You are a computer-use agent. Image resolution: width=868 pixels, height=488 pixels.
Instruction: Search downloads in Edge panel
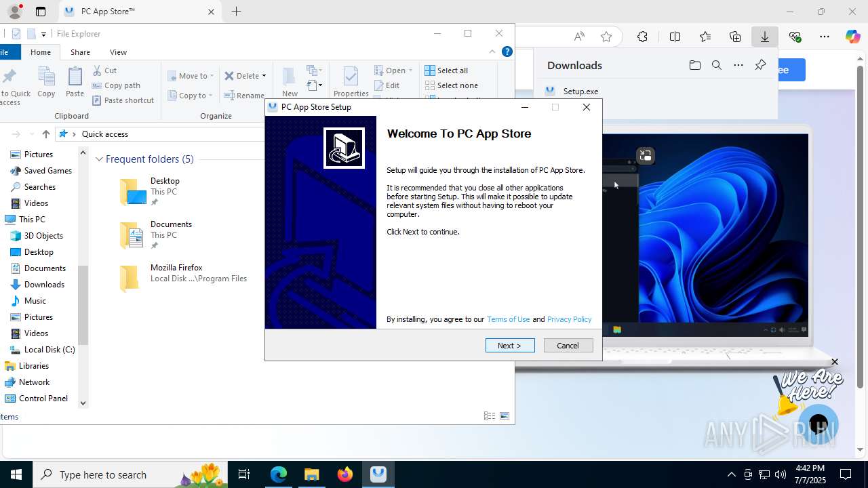pos(717,65)
